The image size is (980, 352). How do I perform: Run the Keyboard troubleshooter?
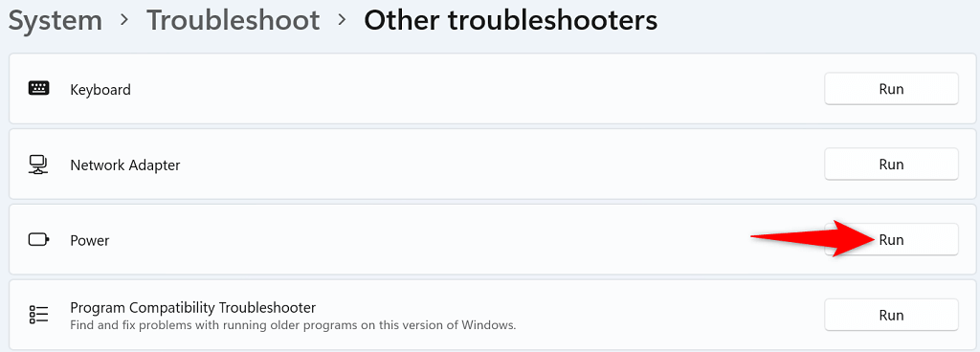point(891,89)
